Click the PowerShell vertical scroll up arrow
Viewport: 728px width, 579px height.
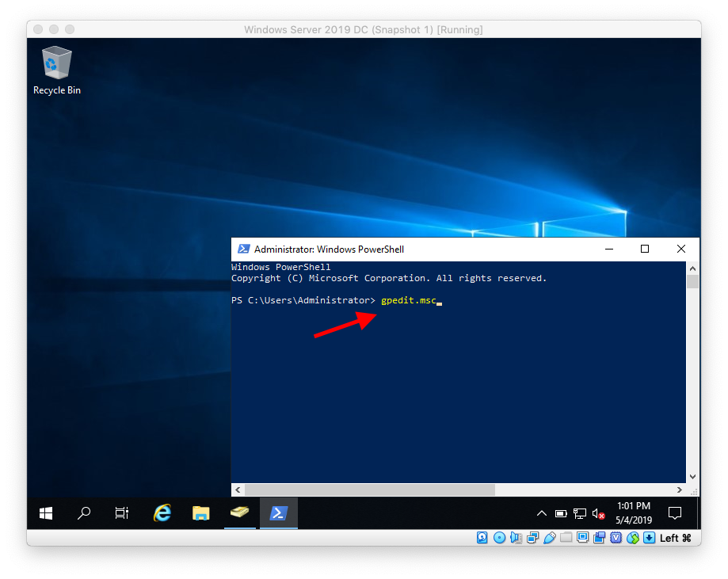coord(692,269)
